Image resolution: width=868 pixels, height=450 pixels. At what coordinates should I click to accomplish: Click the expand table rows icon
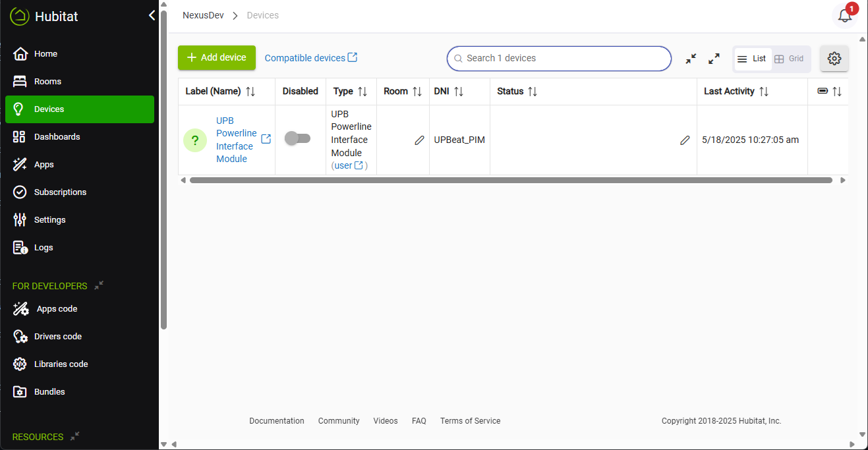click(x=714, y=59)
